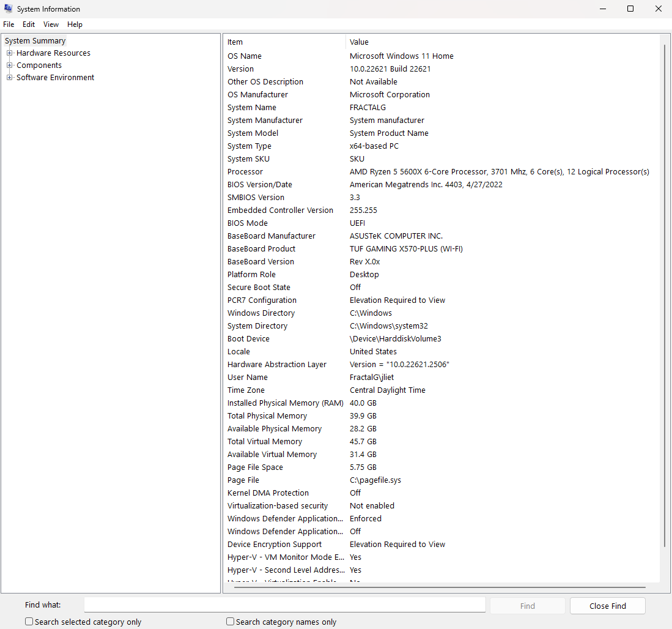Expand the Hardware Resources node
This screenshot has width=672, height=629.
coord(9,53)
